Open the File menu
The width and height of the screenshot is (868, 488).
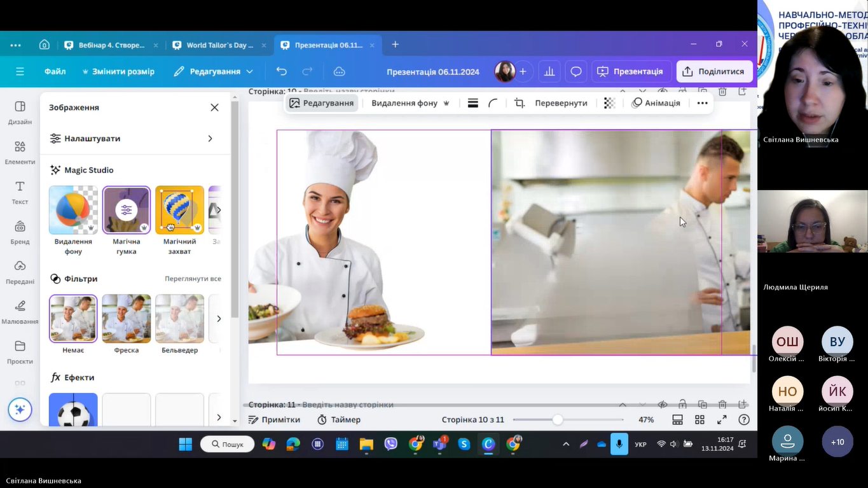pos(55,71)
